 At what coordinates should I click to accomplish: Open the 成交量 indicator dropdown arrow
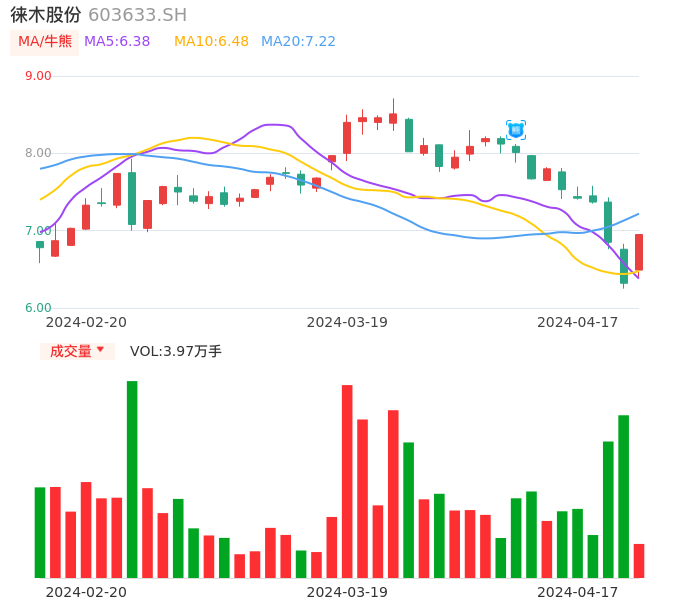coord(100,350)
